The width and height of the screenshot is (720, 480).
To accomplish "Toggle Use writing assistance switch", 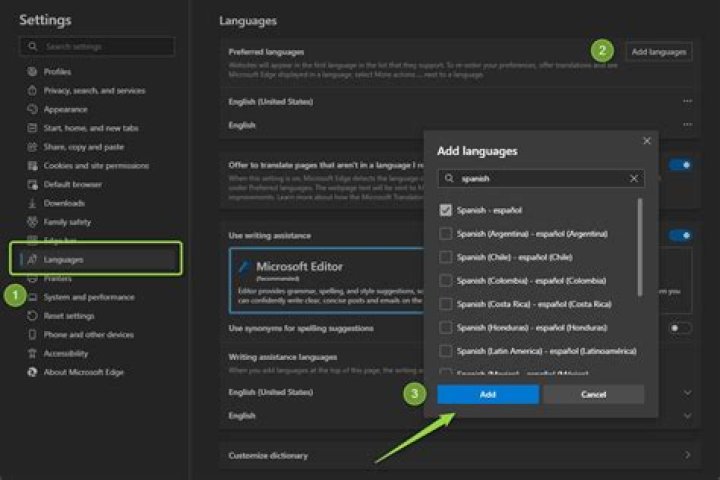I will click(680, 236).
